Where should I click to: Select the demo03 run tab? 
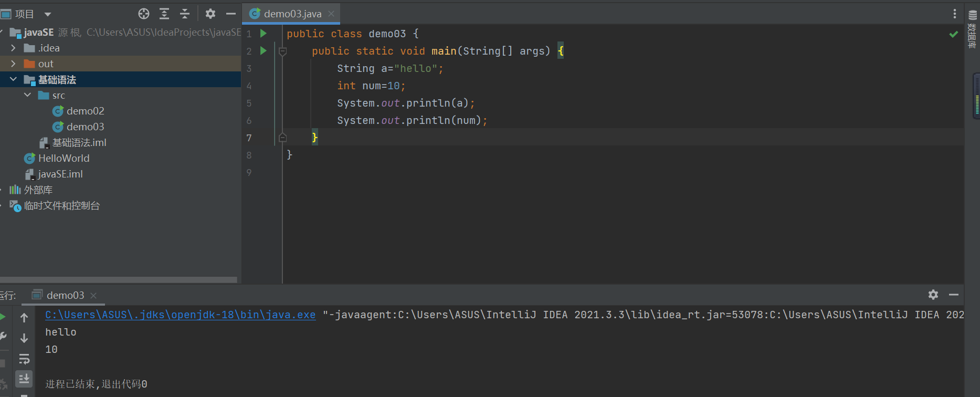65,295
